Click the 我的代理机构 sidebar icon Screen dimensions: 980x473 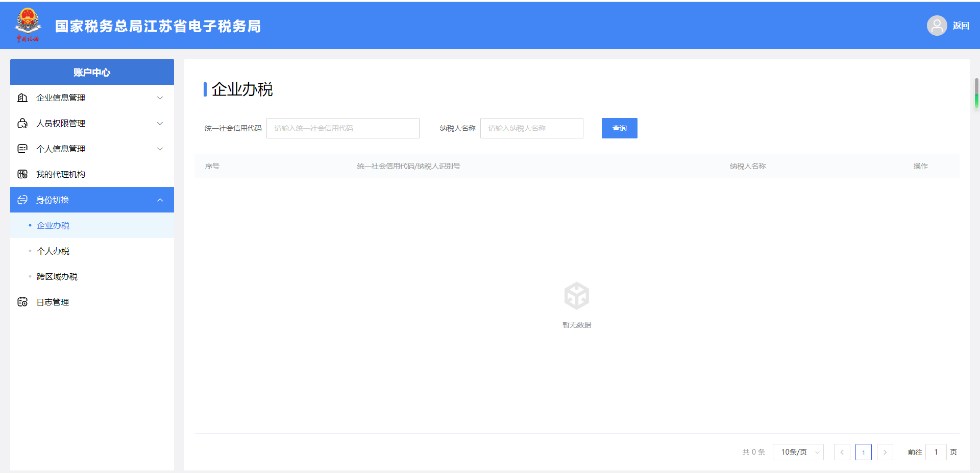pos(22,174)
